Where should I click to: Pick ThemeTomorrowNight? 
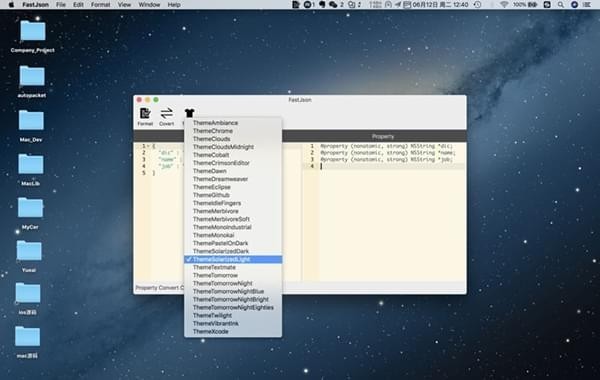pyautogui.click(x=233, y=284)
